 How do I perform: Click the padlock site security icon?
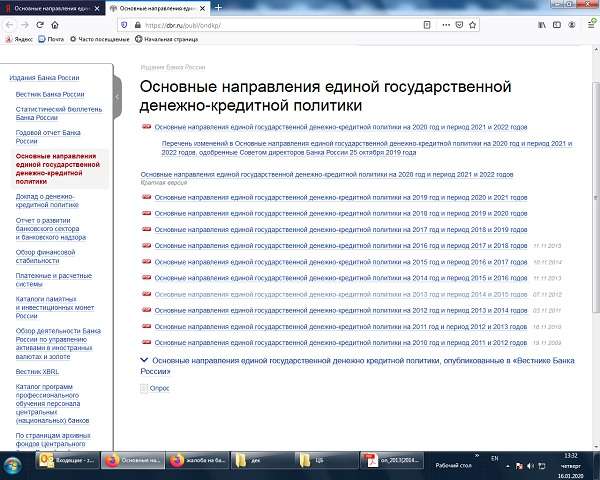(x=137, y=25)
